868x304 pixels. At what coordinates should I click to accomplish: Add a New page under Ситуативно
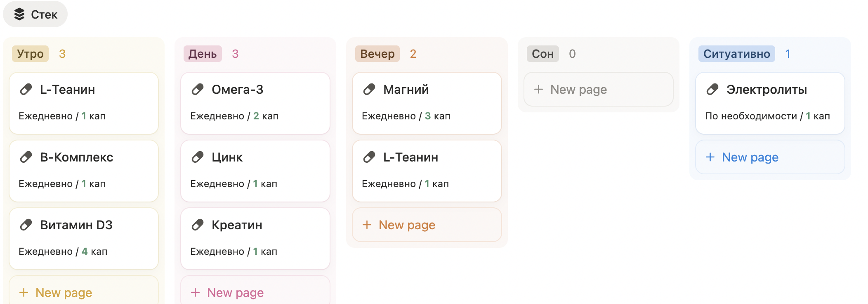pos(770,157)
